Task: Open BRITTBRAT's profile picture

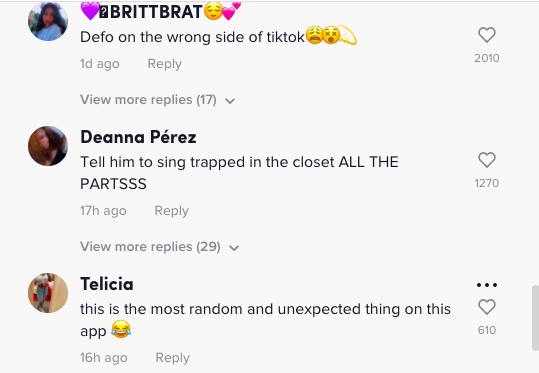Action: pos(48,21)
